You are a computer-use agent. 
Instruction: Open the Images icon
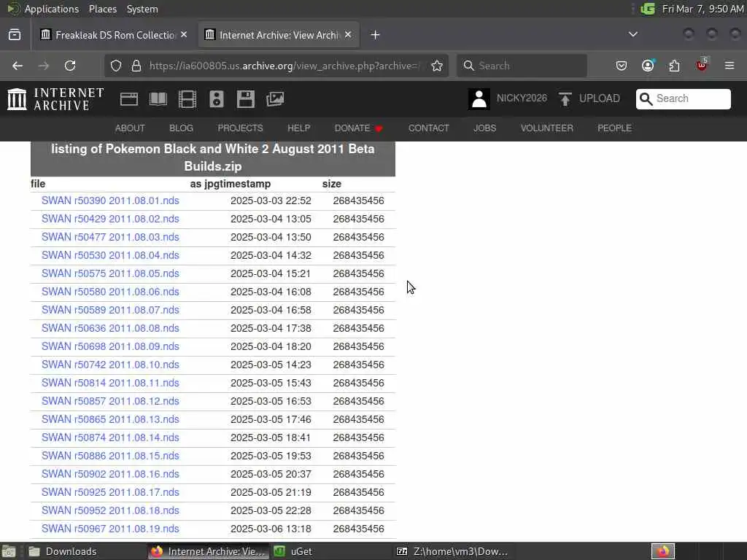click(x=275, y=99)
